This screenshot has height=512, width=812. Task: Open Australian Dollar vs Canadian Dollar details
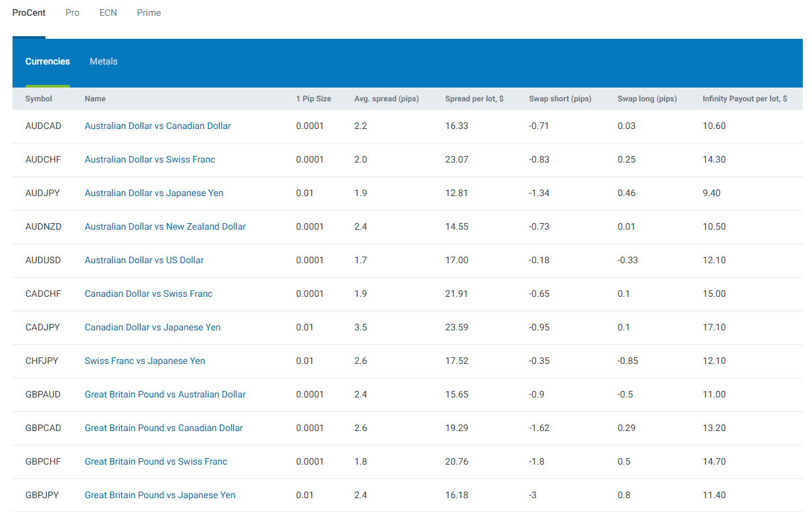[157, 126]
